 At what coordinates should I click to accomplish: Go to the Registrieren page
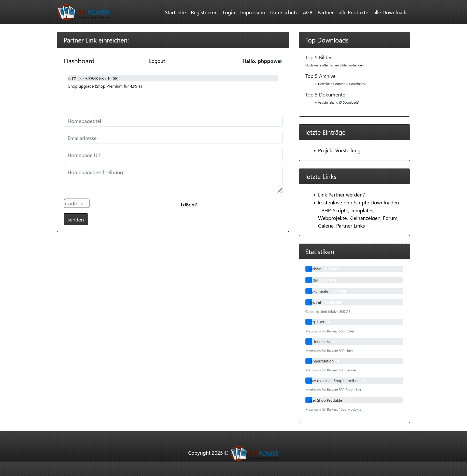[x=204, y=12]
